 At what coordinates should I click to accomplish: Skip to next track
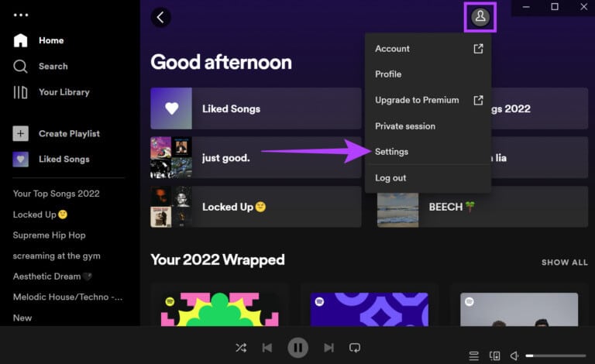point(328,348)
